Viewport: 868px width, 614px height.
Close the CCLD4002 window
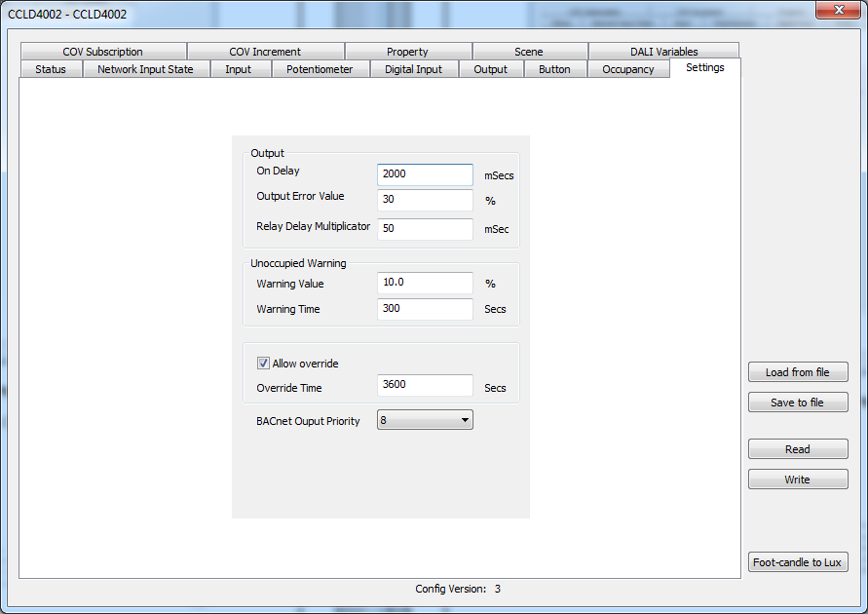click(x=838, y=10)
